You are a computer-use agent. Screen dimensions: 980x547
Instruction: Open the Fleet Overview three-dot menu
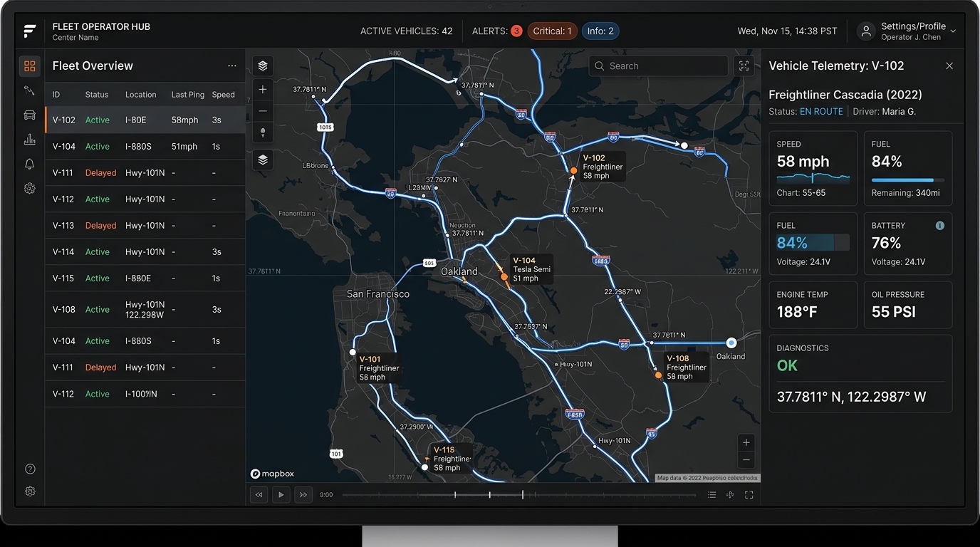click(232, 66)
